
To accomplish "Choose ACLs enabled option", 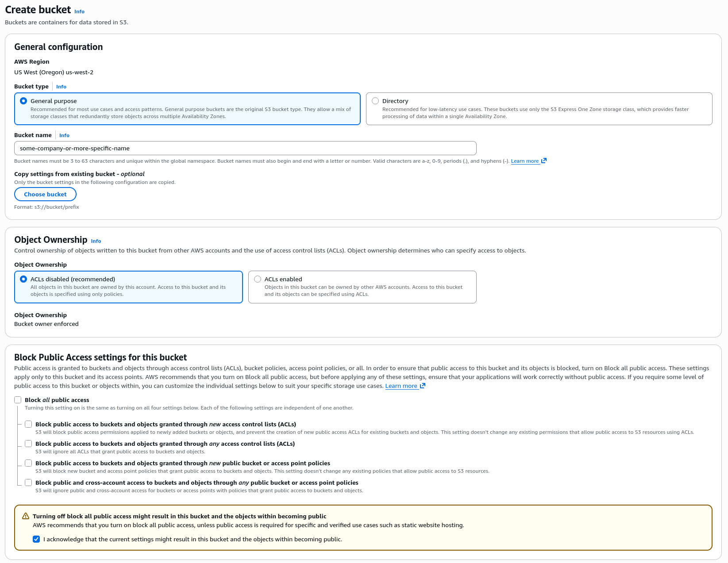I will pyautogui.click(x=258, y=279).
